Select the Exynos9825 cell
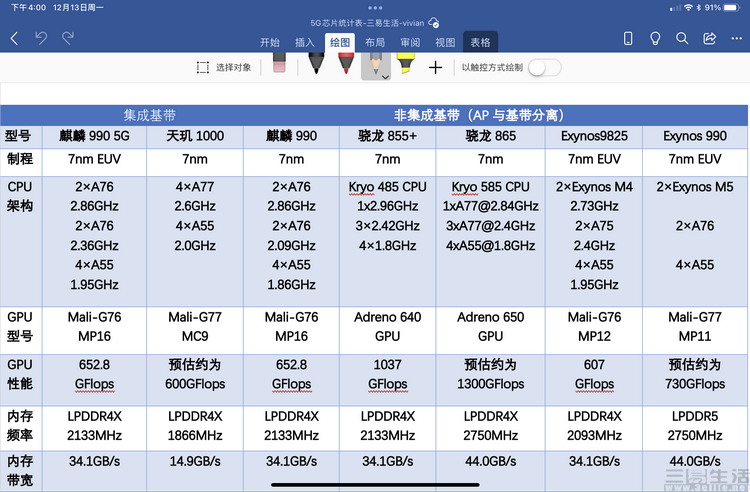The image size is (750, 492). (594, 136)
